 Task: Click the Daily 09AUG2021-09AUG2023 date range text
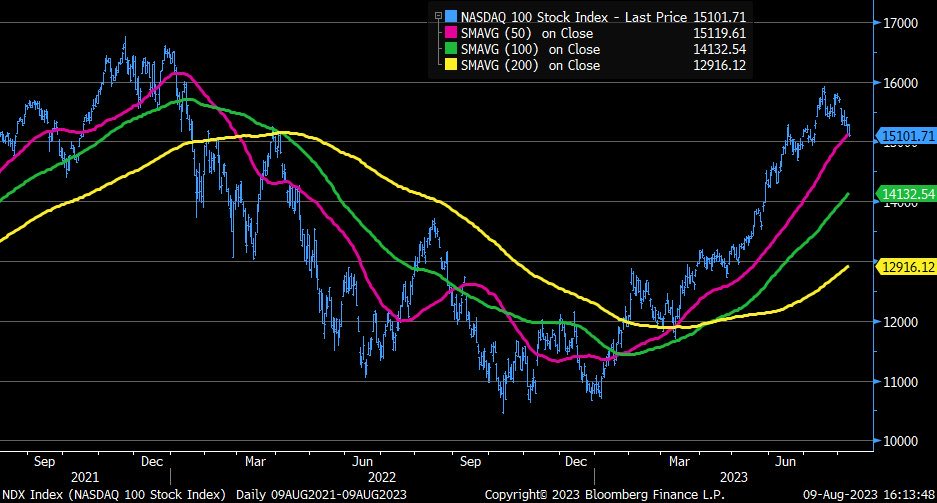[321, 495]
